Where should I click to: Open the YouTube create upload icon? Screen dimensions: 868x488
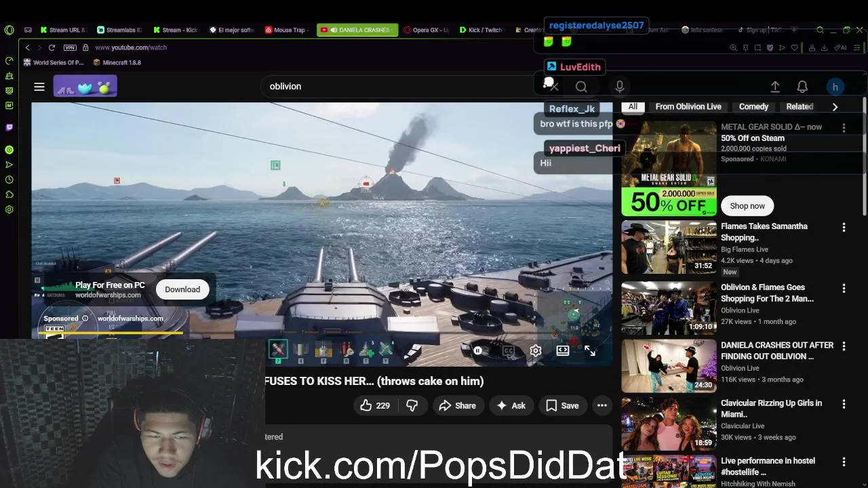[775, 87]
